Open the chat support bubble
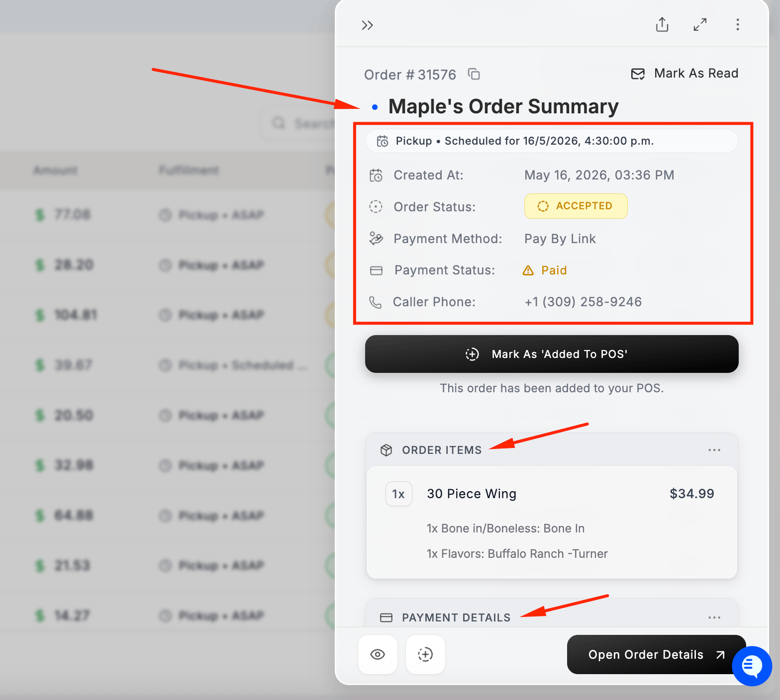780x700 pixels. [x=752, y=666]
